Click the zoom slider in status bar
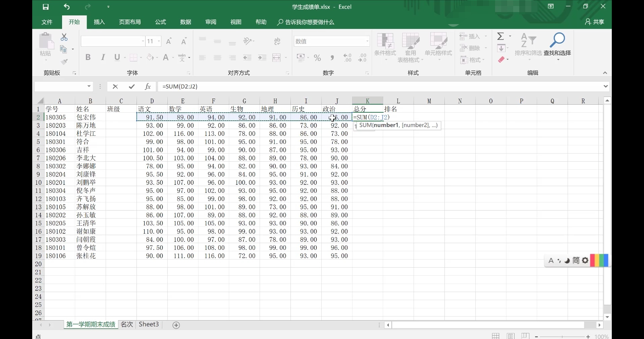Viewport: 644px width, 339px height. [x=562, y=336]
